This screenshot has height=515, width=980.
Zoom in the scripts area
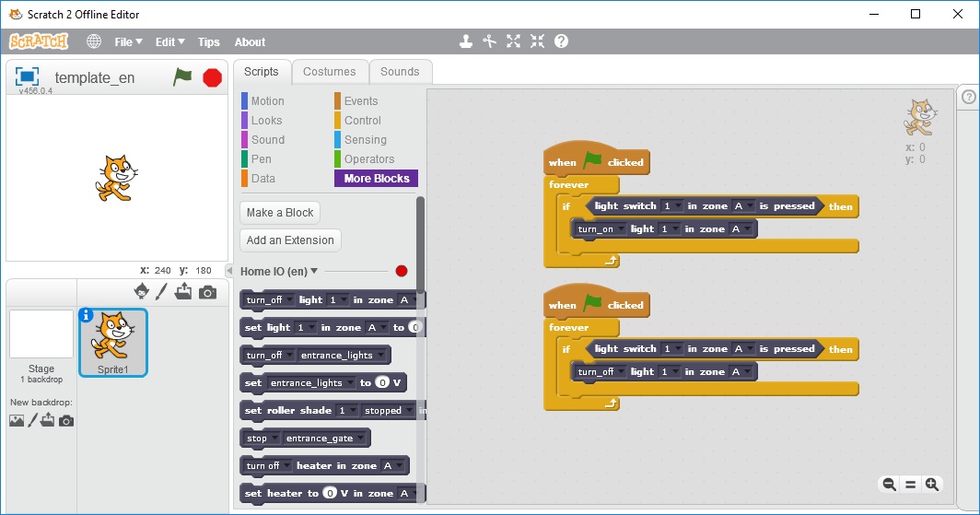[932, 485]
